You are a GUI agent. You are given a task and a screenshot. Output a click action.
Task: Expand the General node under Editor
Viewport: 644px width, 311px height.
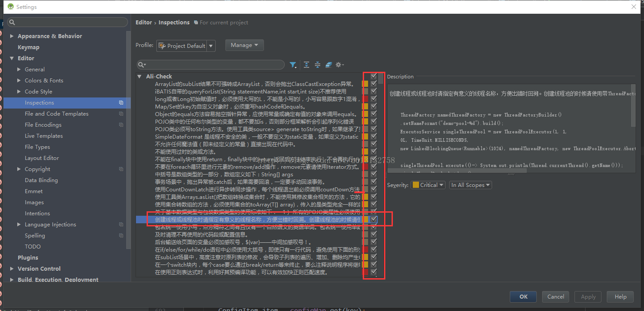tap(19, 70)
